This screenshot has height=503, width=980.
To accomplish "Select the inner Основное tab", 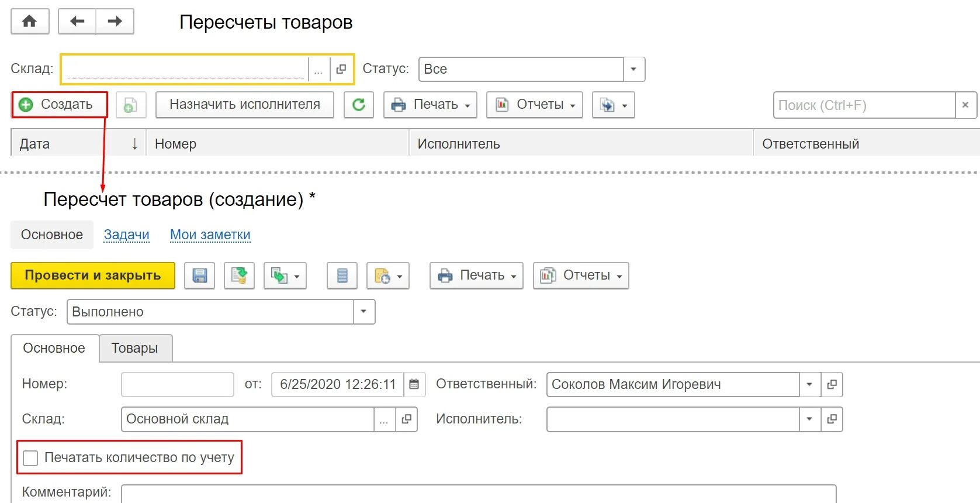I will [54, 349].
